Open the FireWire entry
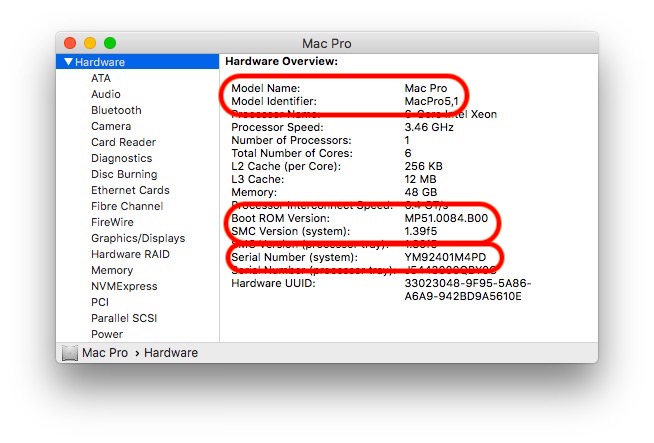Screen dimensions: 654x443 click(x=113, y=222)
